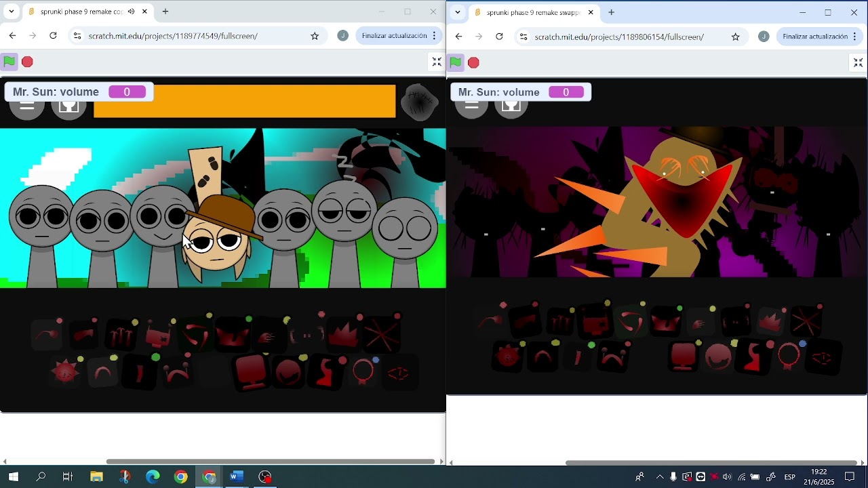Click the green flag in the left window
This screenshot has width=868, height=488.
[9, 62]
